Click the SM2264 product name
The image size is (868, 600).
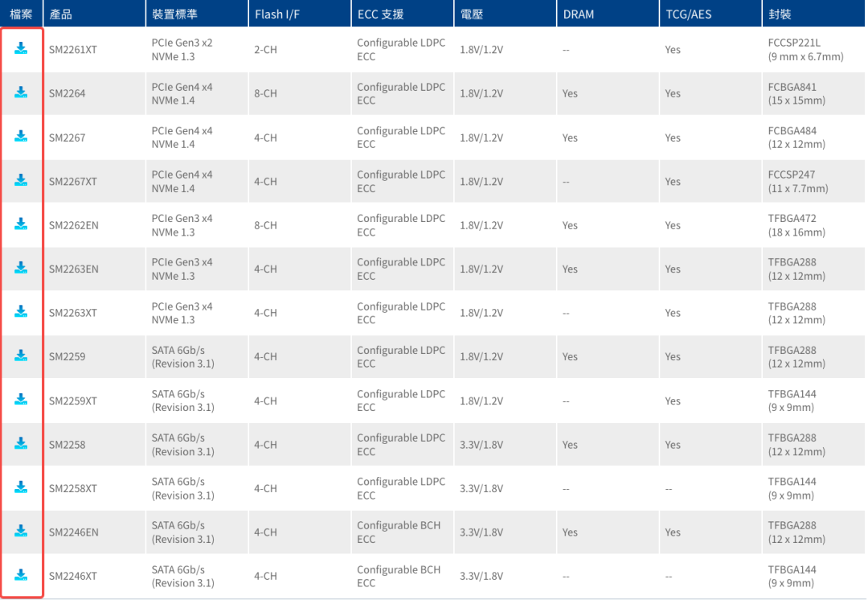67,93
